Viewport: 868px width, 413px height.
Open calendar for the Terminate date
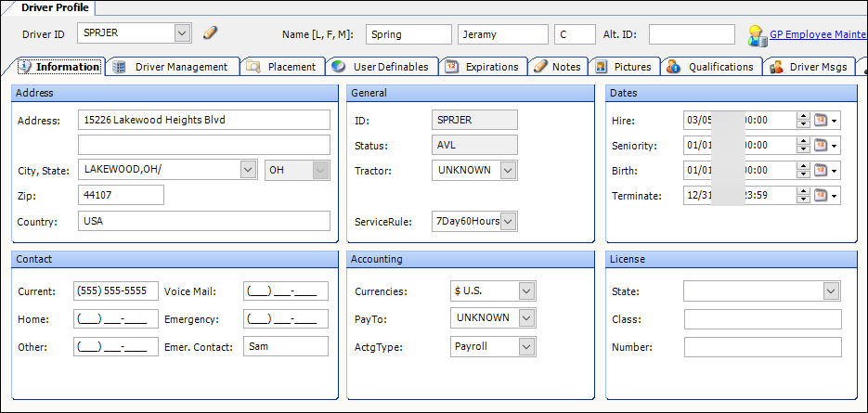[x=821, y=196]
